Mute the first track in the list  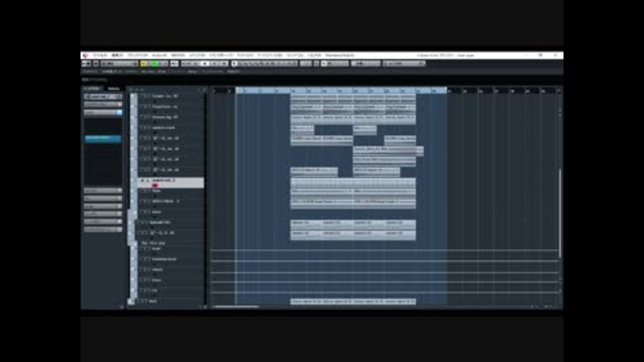pyautogui.click(x=142, y=96)
